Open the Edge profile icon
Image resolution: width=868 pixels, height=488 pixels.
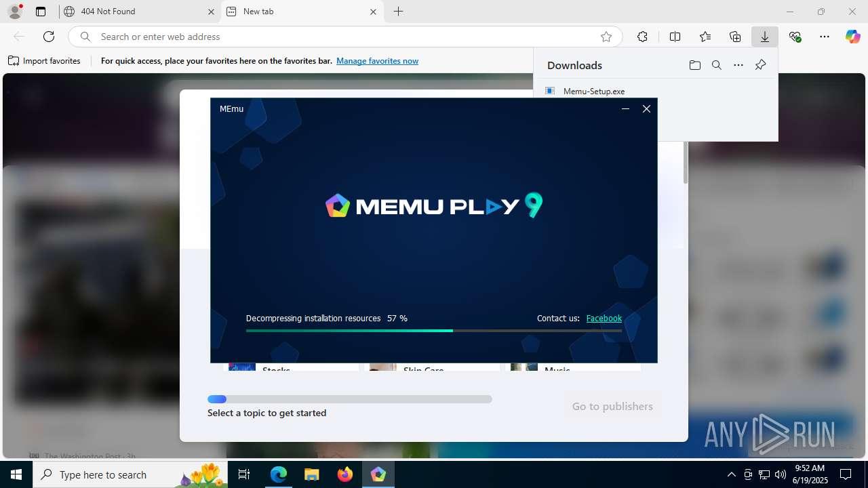click(15, 12)
